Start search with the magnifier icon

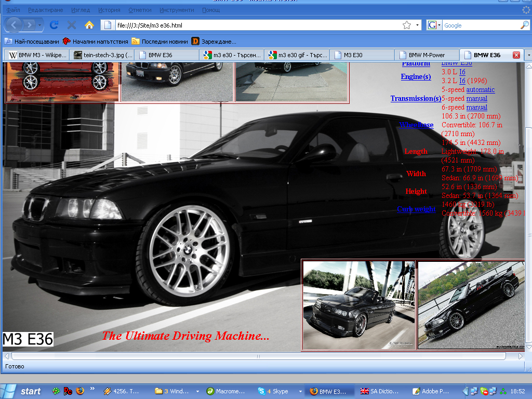(525, 25)
